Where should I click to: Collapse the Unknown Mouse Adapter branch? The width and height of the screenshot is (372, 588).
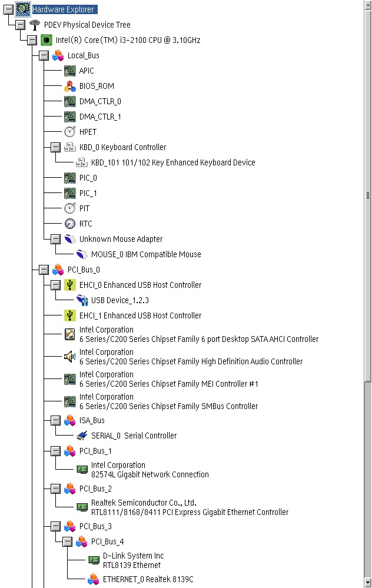[55, 239]
